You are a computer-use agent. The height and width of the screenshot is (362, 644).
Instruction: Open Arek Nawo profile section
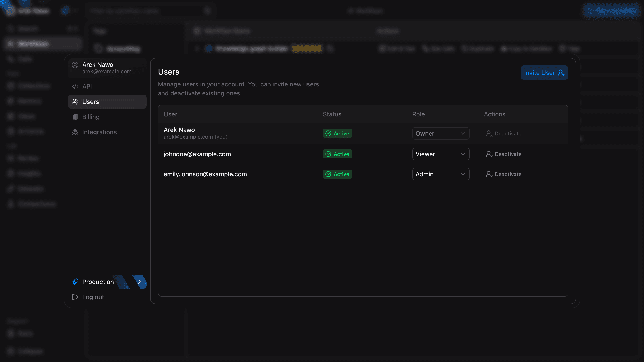(107, 68)
